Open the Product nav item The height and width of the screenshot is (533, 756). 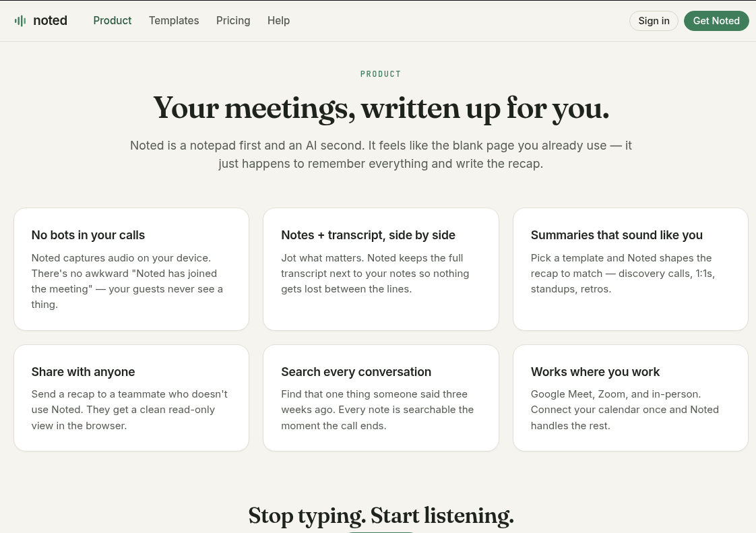point(113,21)
